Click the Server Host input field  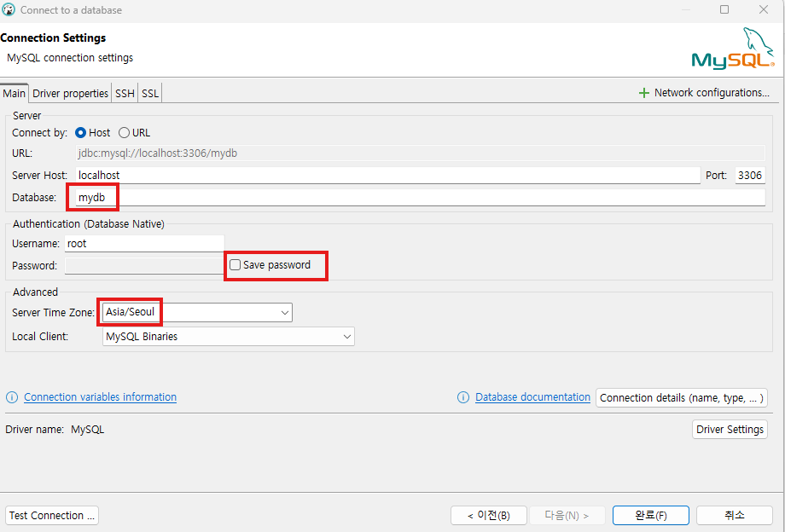click(388, 176)
